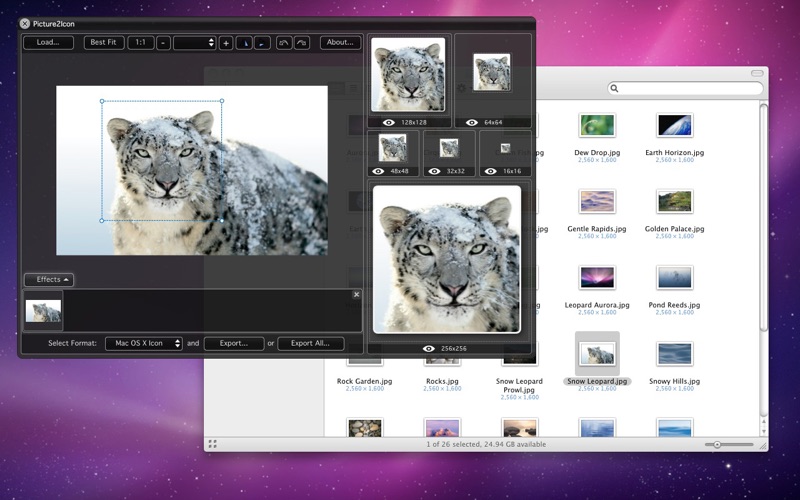Click the flip vertical icon

tap(262, 43)
